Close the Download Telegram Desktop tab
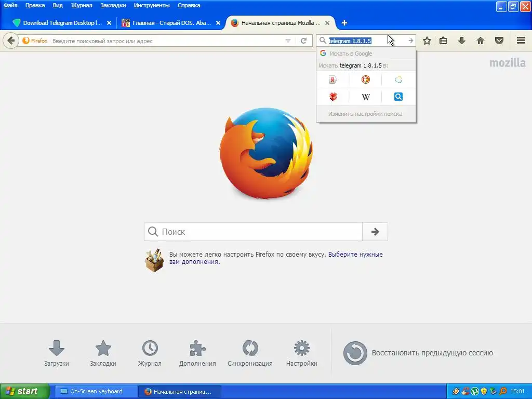The height and width of the screenshot is (399, 532). pyautogui.click(x=109, y=23)
